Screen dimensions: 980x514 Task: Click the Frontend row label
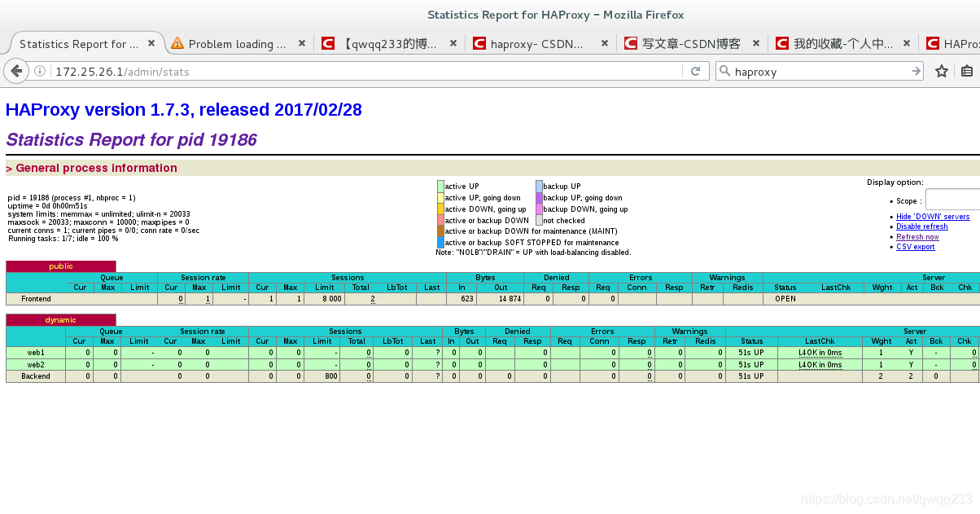[36, 299]
